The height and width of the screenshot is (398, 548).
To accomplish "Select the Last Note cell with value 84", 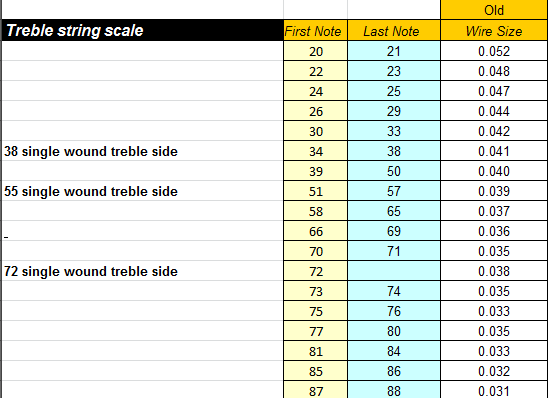I will pyautogui.click(x=394, y=351).
